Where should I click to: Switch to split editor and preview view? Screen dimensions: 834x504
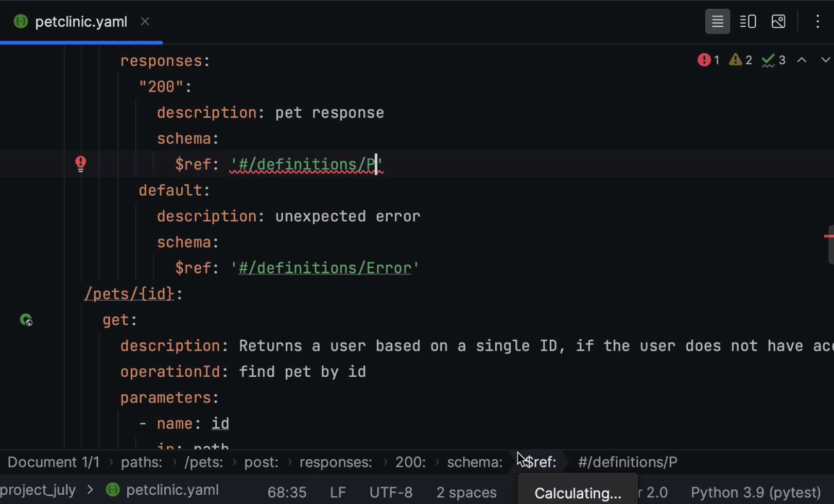coord(748,21)
